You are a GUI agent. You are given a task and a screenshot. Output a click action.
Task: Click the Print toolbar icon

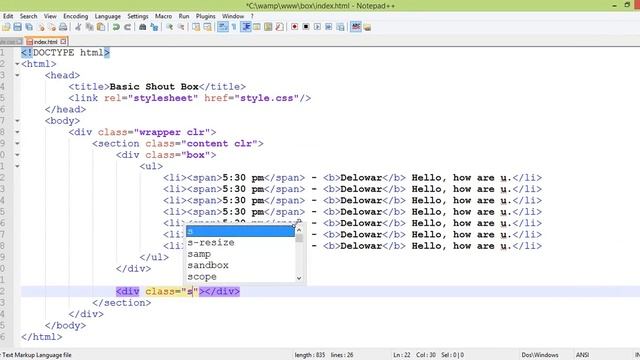click(63, 27)
